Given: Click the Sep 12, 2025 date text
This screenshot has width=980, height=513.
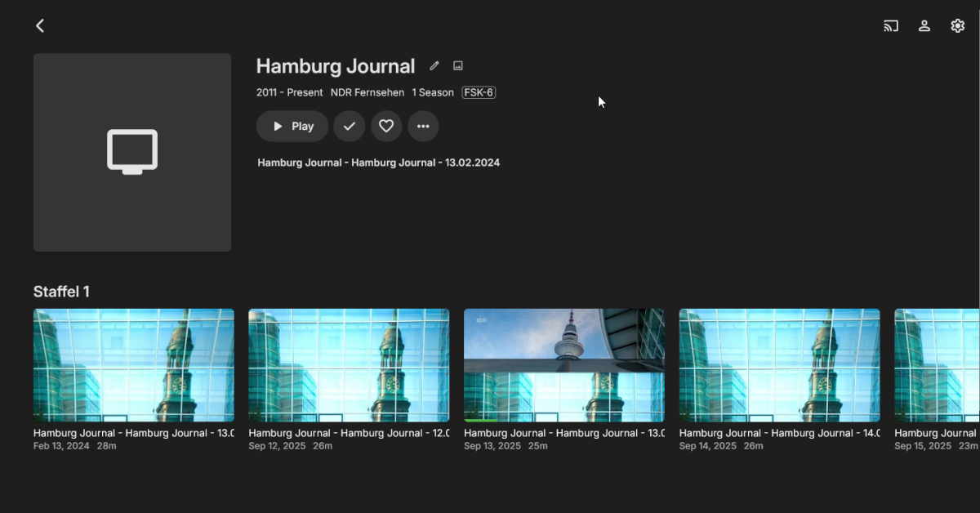Looking at the screenshot, I should [x=277, y=446].
